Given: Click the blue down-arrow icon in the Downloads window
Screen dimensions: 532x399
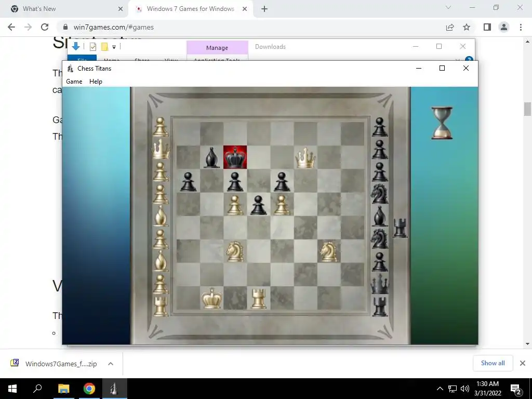Looking at the screenshot, I should click(x=76, y=46).
